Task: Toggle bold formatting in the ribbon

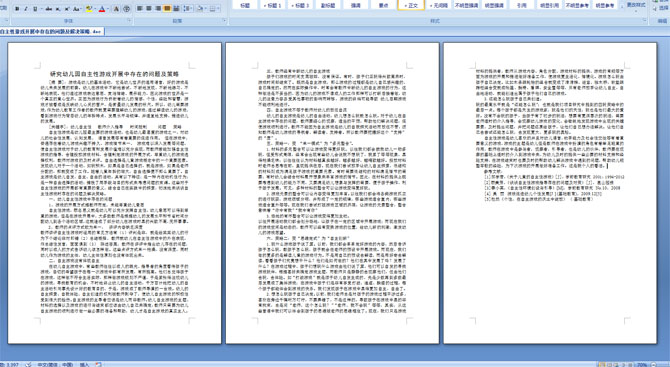Action: [x=17, y=9]
